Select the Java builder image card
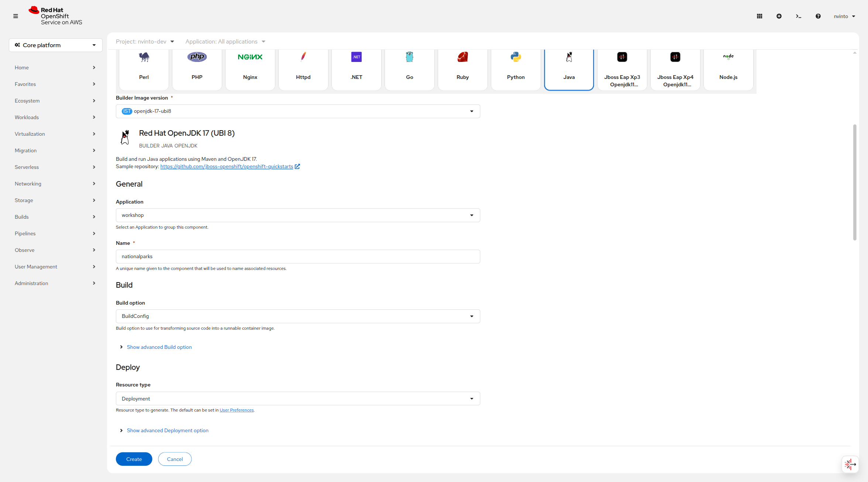Screen dimensions: 868x482 tap(569, 69)
